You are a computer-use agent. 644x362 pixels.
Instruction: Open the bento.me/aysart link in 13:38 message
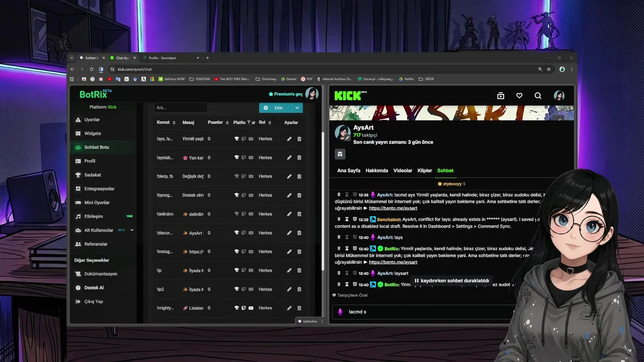click(393, 208)
